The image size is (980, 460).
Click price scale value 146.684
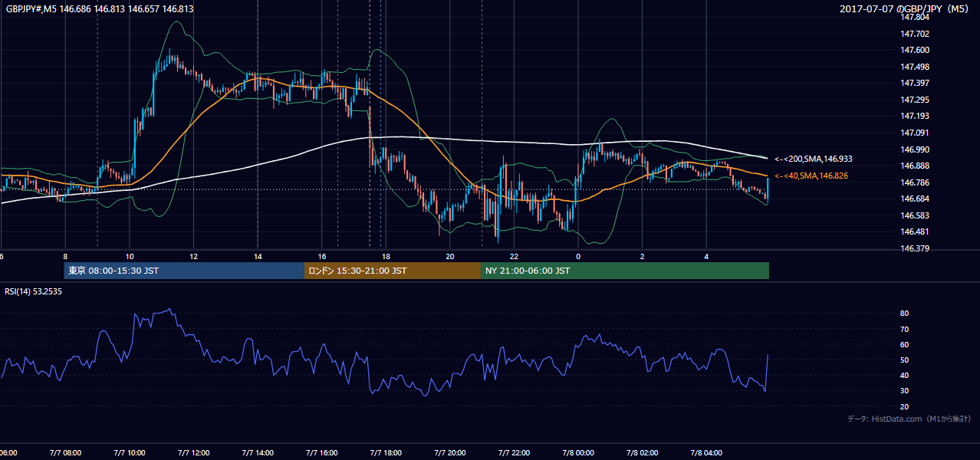[x=916, y=199]
